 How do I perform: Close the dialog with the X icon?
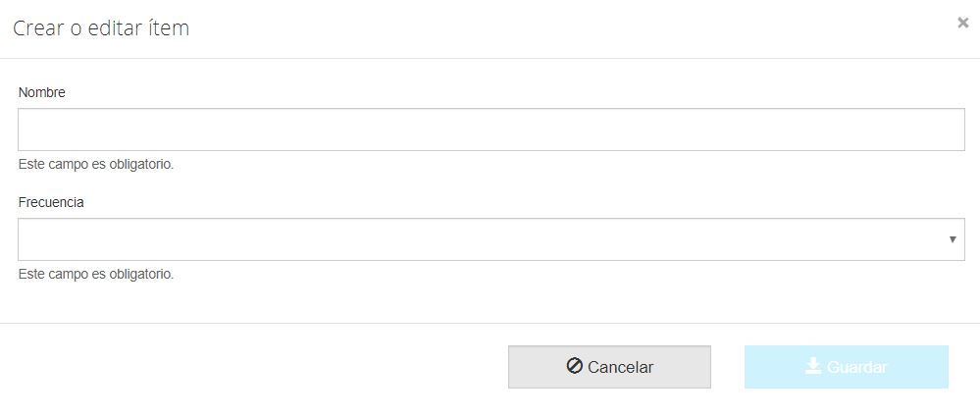(x=962, y=23)
